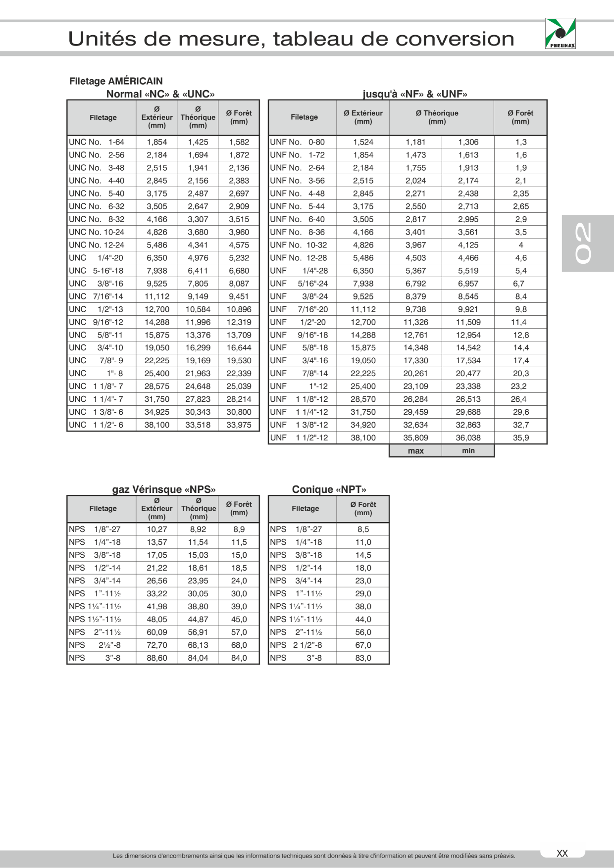Click value '1,425' in UNC No. 1-64 row
The image size is (614, 868).
point(198,142)
